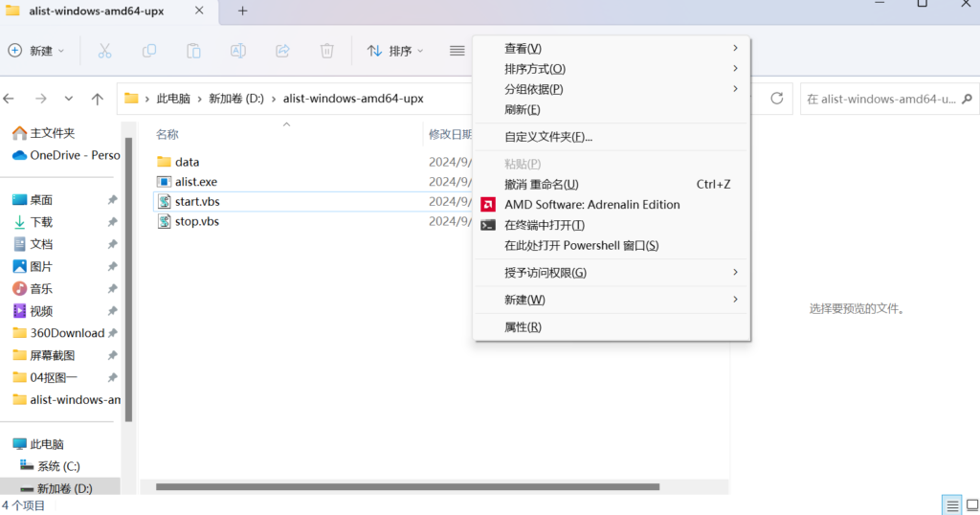Screen dimensions: 980x515
Task: Click the 修改日期 column header
Action: [x=450, y=134]
